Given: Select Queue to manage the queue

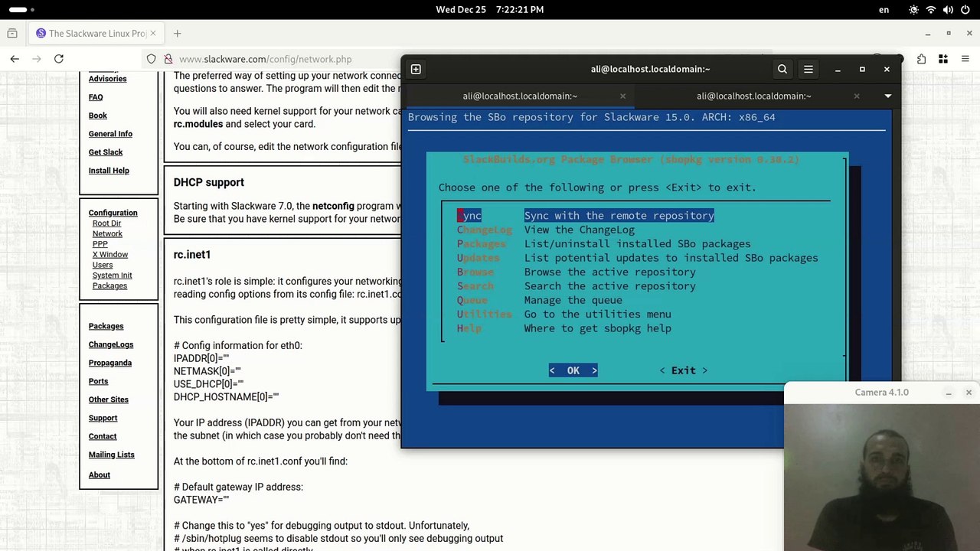Looking at the screenshot, I should point(540,300).
